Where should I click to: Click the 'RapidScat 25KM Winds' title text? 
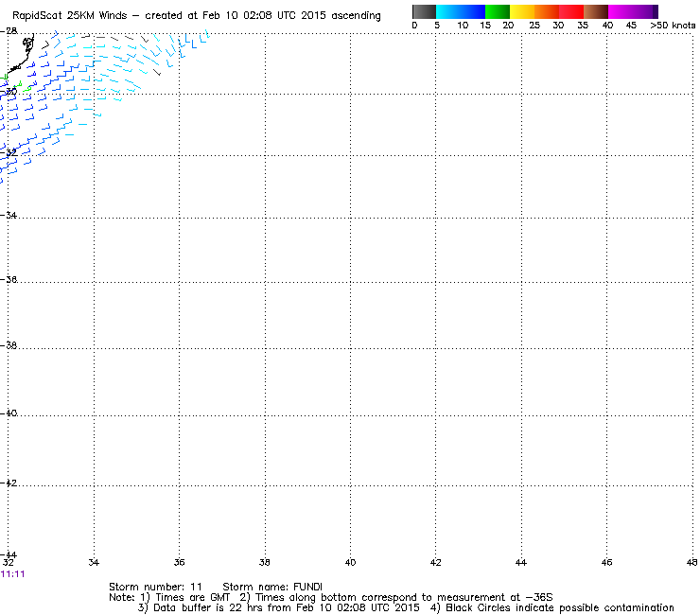(x=70, y=16)
